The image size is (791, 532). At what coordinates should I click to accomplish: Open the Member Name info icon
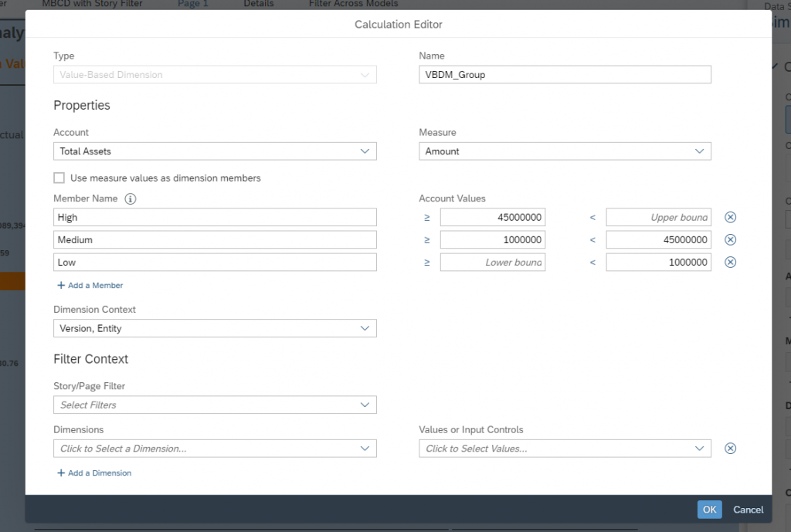click(130, 198)
